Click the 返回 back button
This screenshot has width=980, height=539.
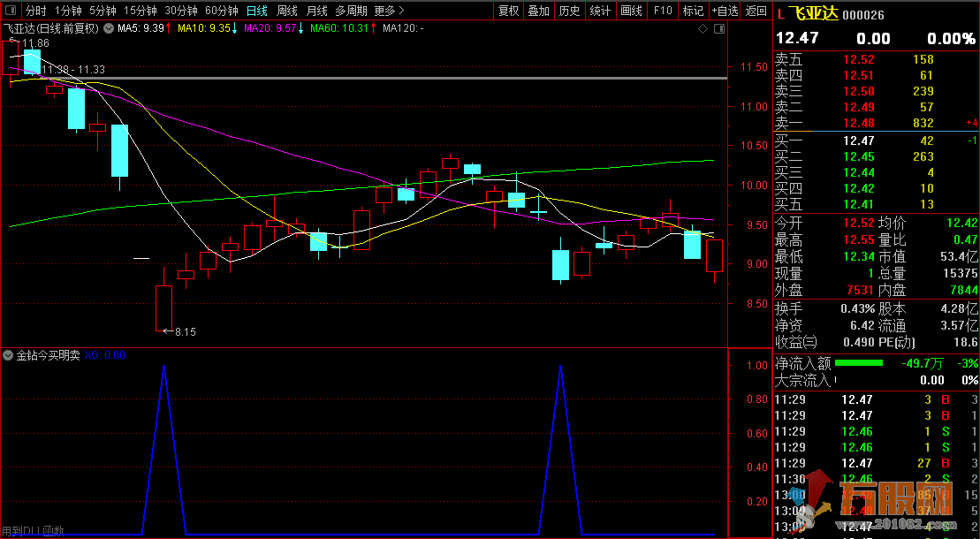pyautogui.click(x=756, y=11)
